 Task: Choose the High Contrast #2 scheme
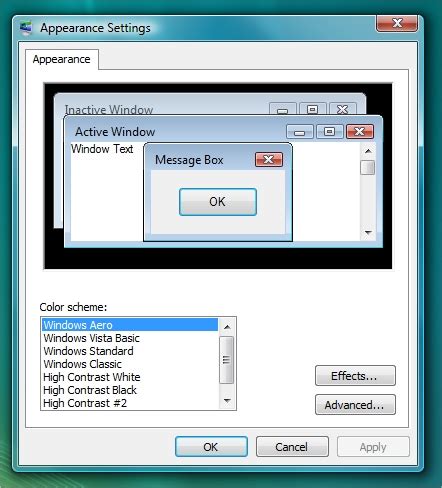click(x=130, y=403)
